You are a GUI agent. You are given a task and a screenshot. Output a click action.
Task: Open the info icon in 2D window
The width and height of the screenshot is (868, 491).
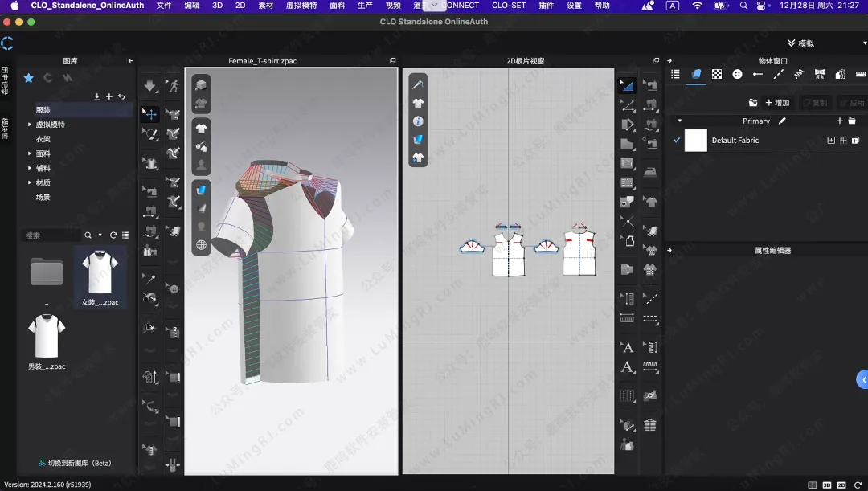(x=418, y=121)
